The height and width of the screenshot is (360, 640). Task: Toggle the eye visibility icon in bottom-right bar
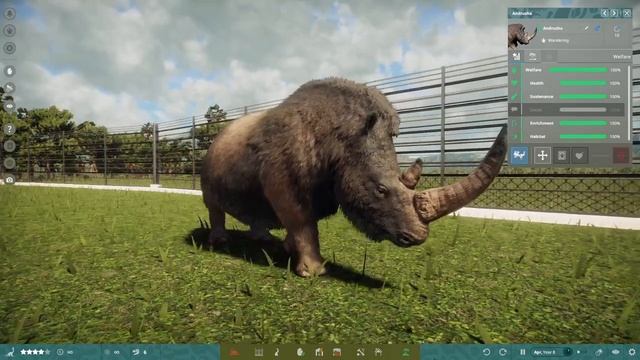click(x=616, y=352)
